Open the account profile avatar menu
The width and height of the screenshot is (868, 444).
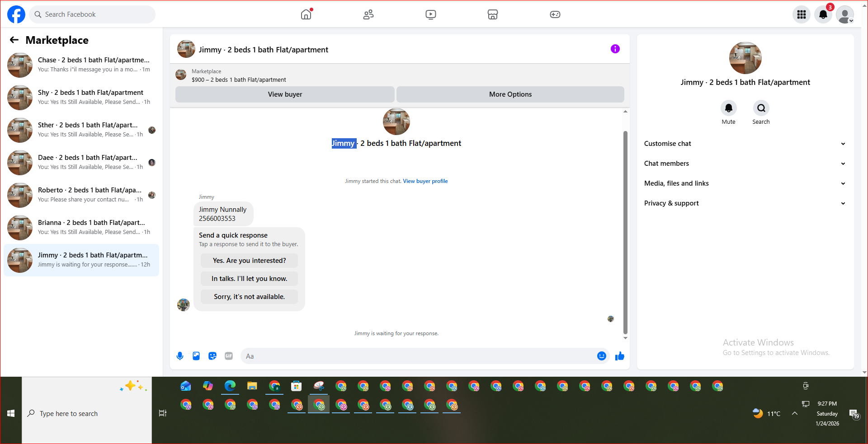[845, 14]
